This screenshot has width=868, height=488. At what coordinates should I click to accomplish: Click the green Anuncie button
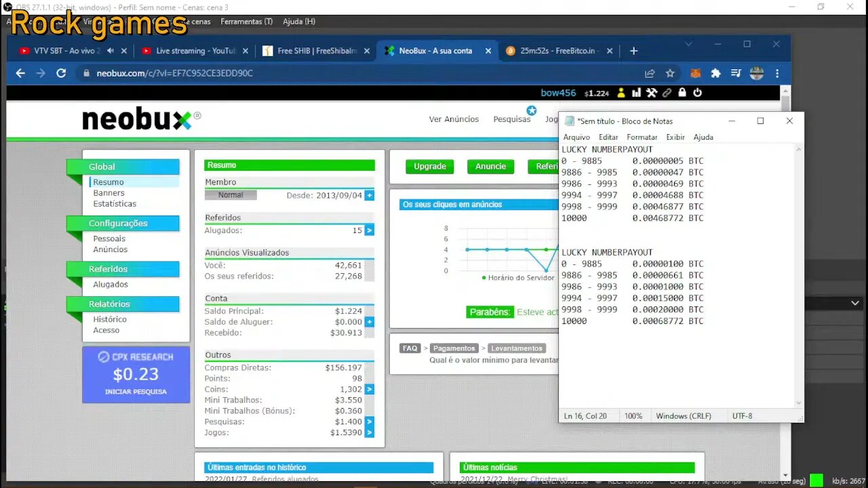pyautogui.click(x=491, y=167)
